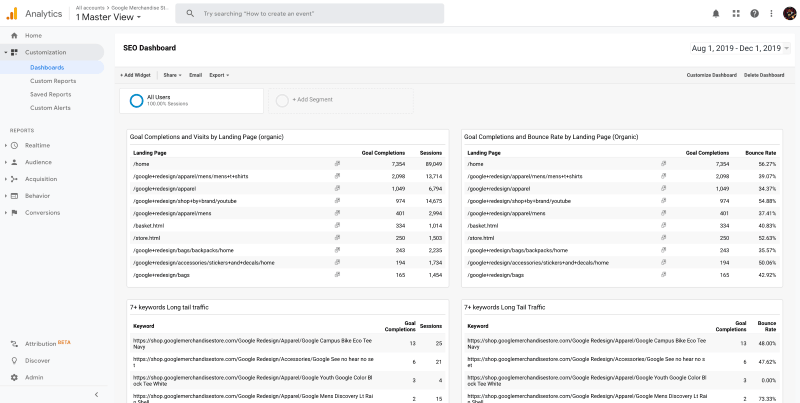This screenshot has width=800, height=403.
Task: Click the Behavior icon
Action: [x=14, y=196]
